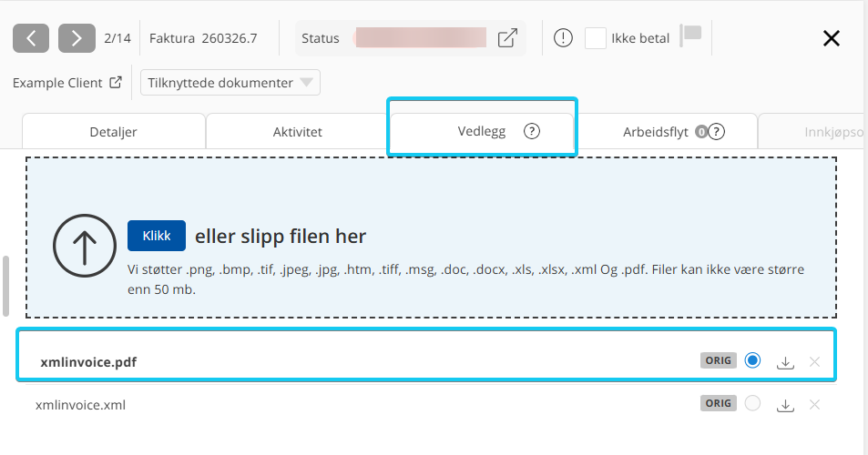Click the circular upload arrow icon
The width and height of the screenshot is (868, 455).
pos(85,246)
